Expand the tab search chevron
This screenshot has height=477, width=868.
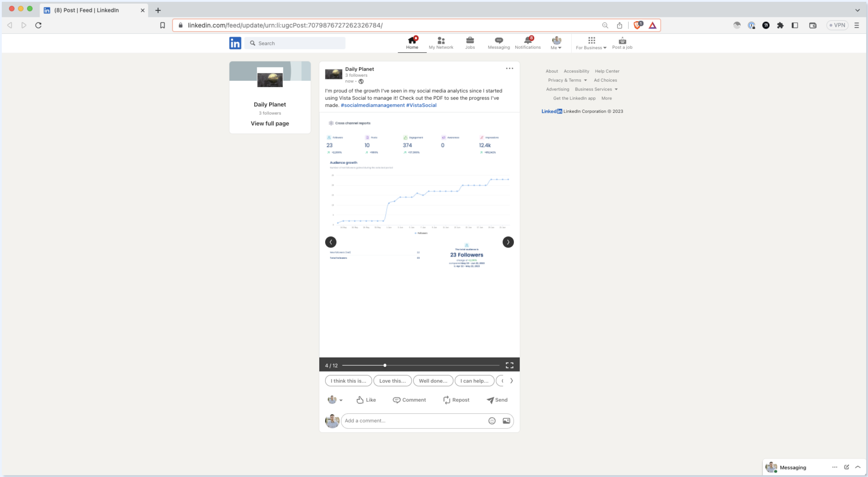point(857,10)
